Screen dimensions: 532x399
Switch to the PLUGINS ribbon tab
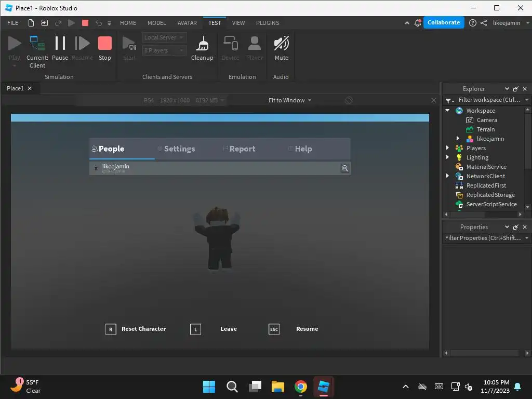268,23
